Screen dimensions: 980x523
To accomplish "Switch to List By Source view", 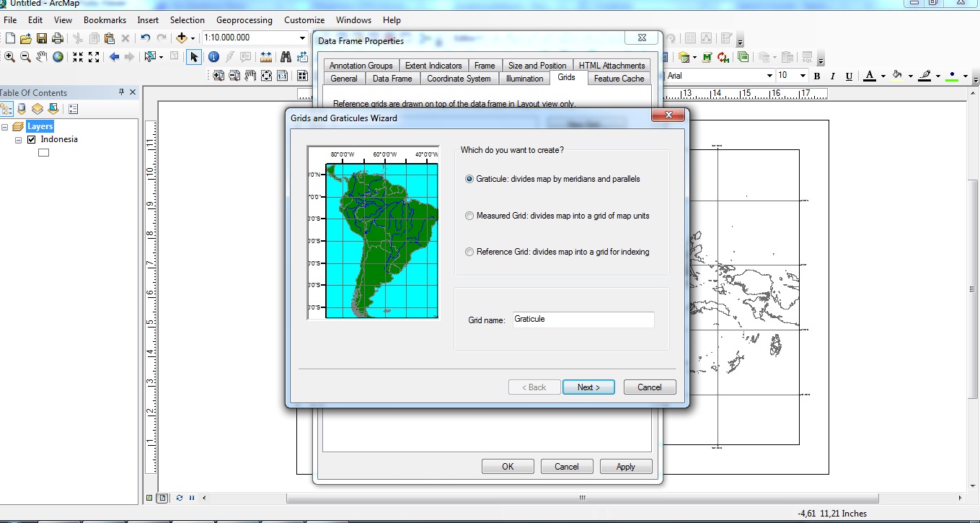I will (x=22, y=109).
